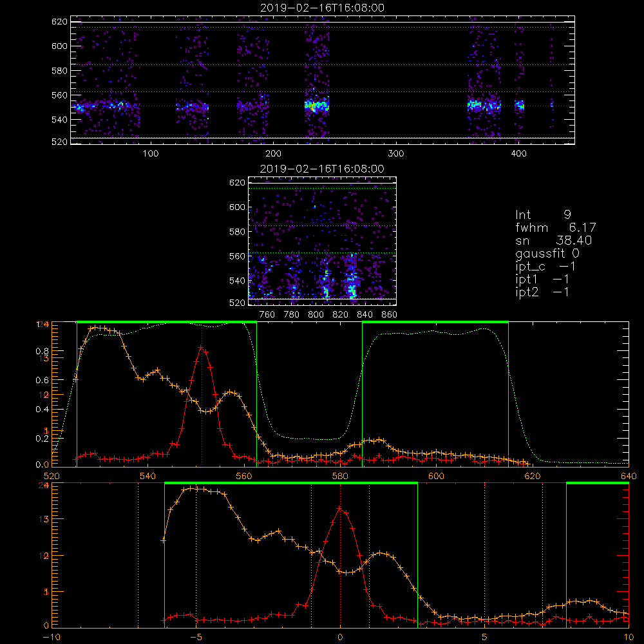The width and height of the screenshot is (644, 644).
Task: Click the 0.8 y-axis label of profile plot
Action: click(x=43, y=351)
